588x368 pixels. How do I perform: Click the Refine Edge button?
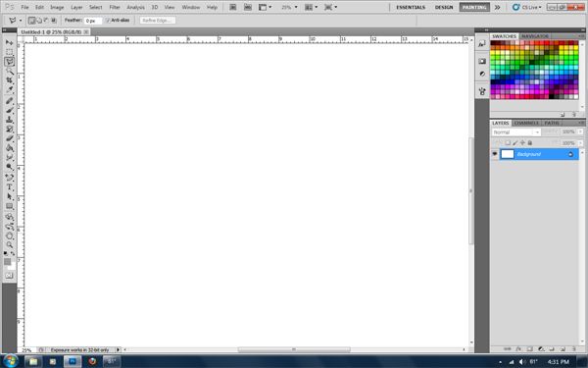pyautogui.click(x=157, y=21)
